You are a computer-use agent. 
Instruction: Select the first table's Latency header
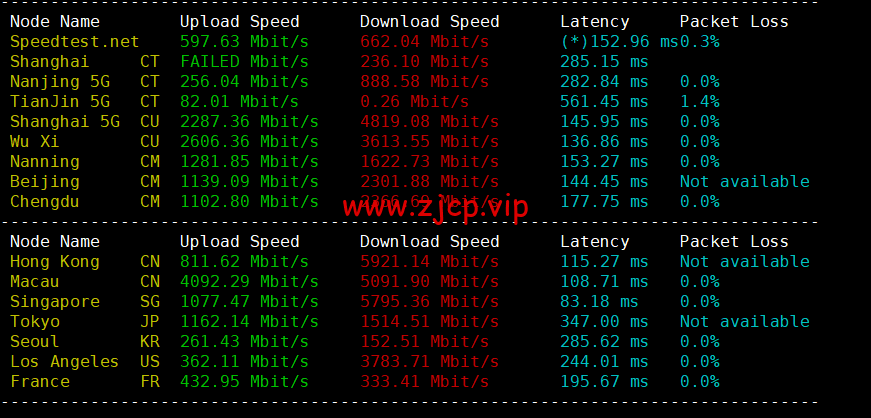tap(594, 22)
